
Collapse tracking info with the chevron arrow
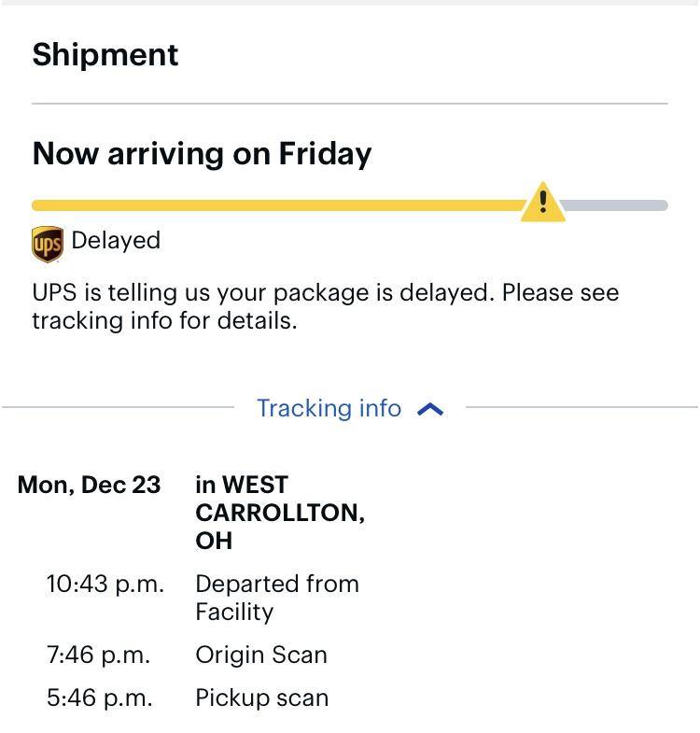430,409
